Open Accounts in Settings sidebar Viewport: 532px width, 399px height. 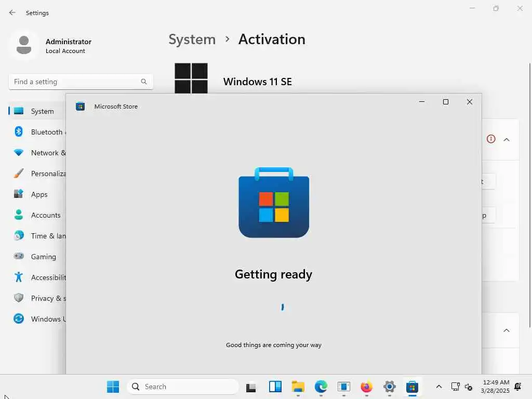coord(37,215)
